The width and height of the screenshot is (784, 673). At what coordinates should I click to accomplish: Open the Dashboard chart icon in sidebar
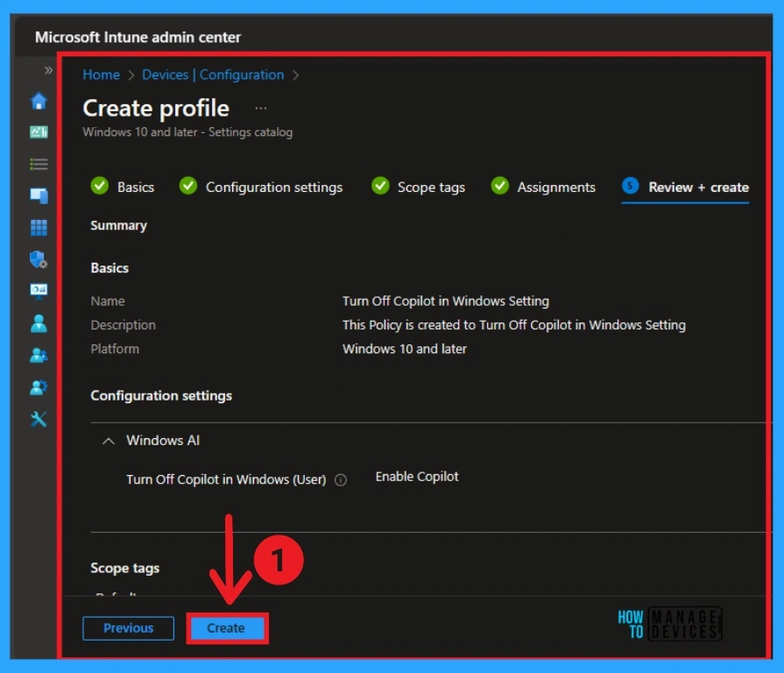[39, 132]
